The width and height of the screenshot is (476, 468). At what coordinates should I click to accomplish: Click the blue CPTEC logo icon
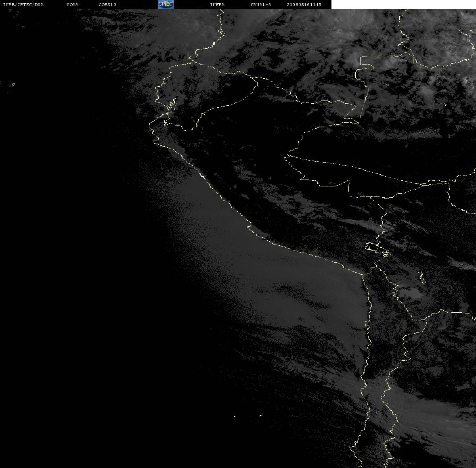166,4
